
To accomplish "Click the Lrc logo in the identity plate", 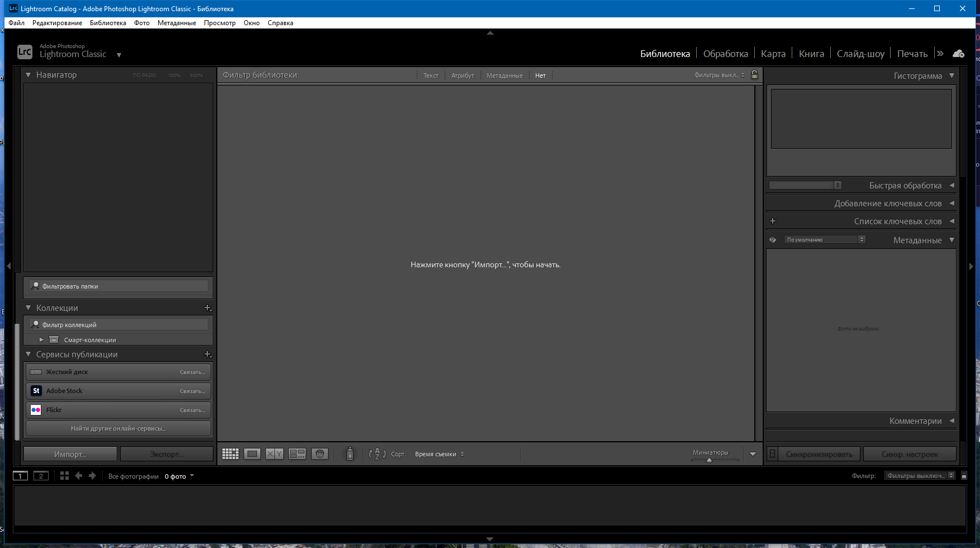I will [x=25, y=52].
